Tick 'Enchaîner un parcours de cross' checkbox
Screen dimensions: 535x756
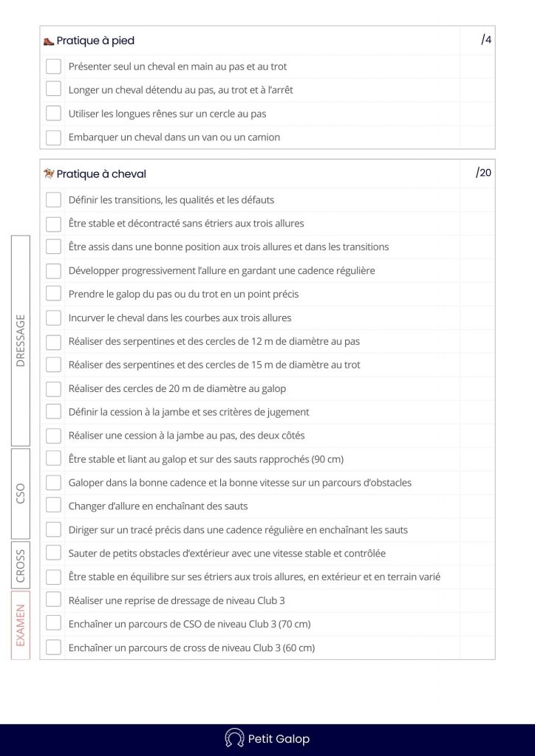[x=53, y=647]
